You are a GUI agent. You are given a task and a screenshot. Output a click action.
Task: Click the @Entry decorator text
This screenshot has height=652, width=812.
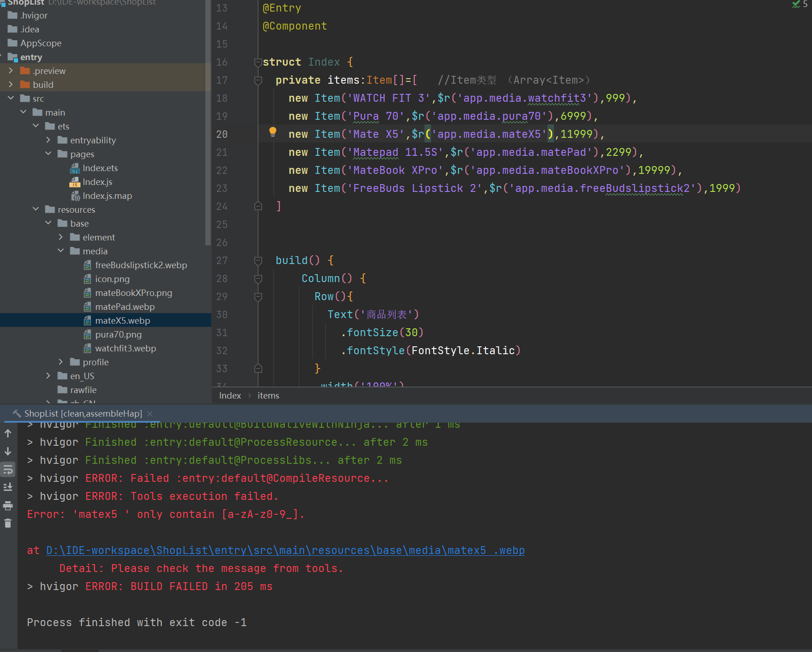(282, 8)
